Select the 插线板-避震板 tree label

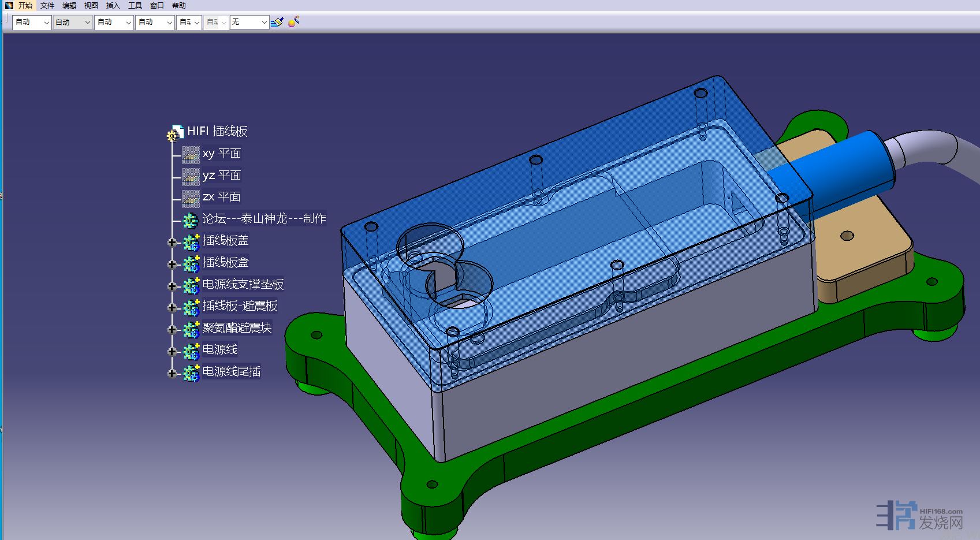pyautogui.click(x=240, y=306)
